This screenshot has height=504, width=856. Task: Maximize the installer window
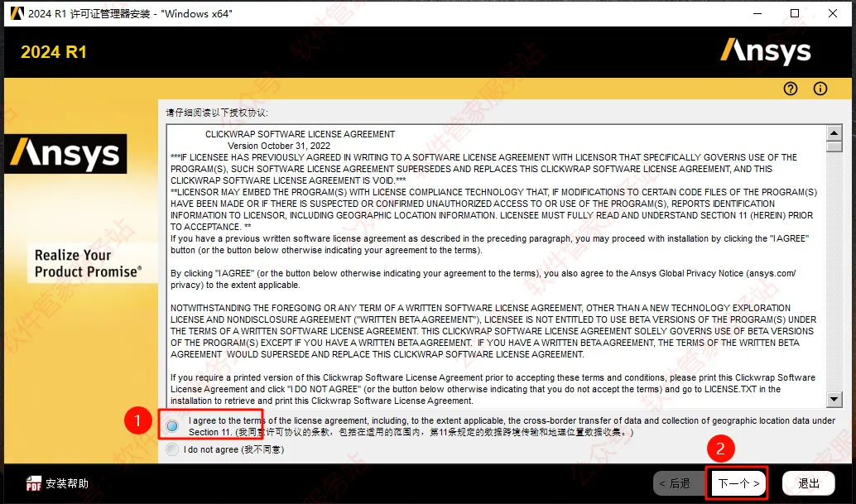click(795, 13)
